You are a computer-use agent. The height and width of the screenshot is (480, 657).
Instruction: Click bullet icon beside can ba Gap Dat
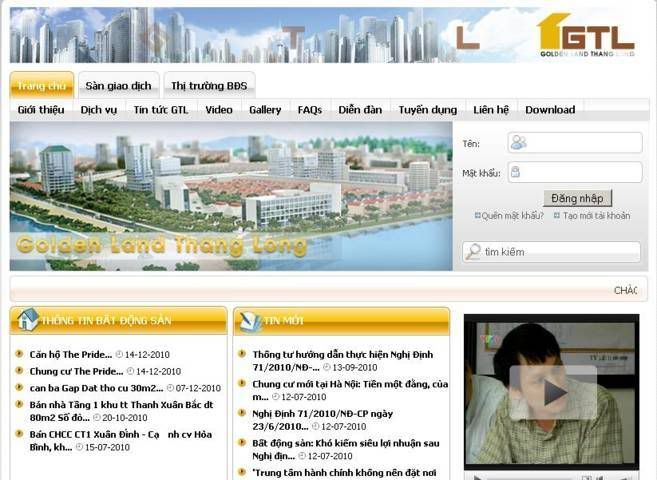coord(19,387)
